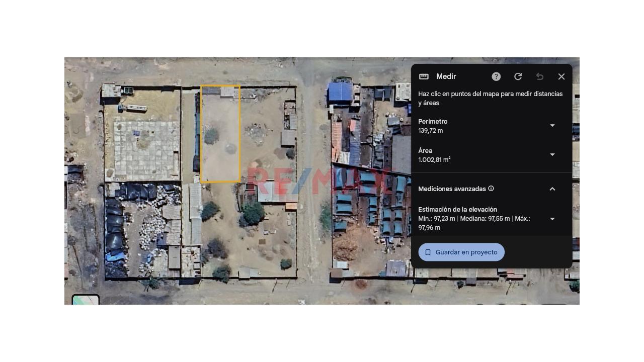Click the large tiled courtyard on the map

point(145,149)
